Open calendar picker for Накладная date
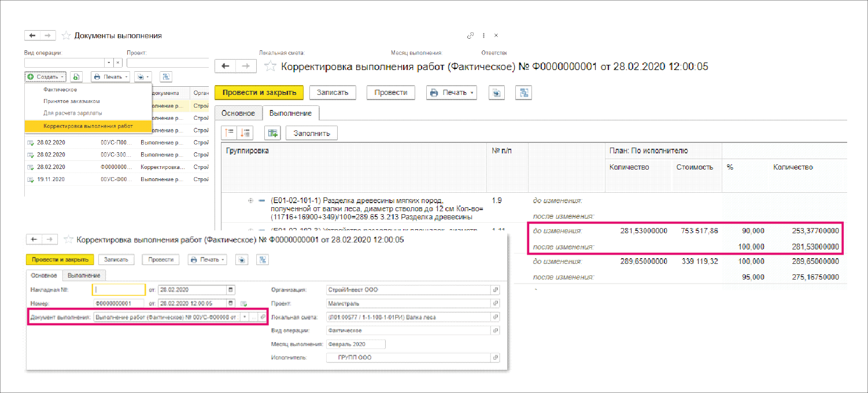The image size is (868, 393). pos(231,289)
